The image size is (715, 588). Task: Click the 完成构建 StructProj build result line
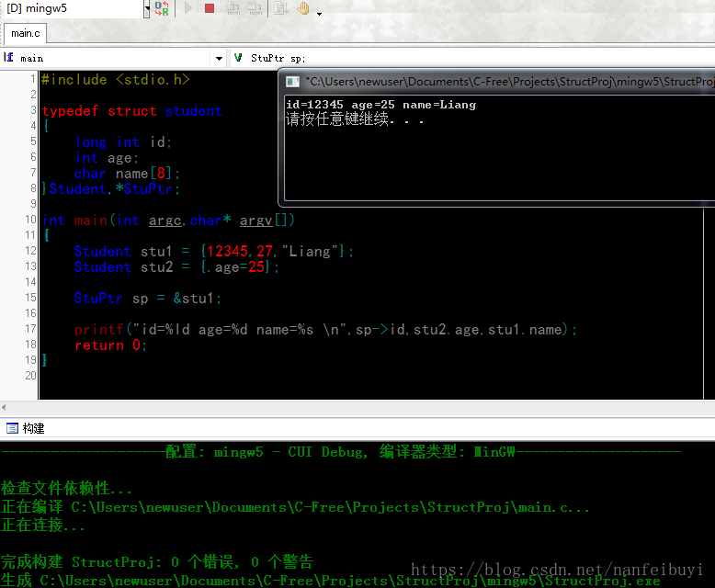coord(157,561)
